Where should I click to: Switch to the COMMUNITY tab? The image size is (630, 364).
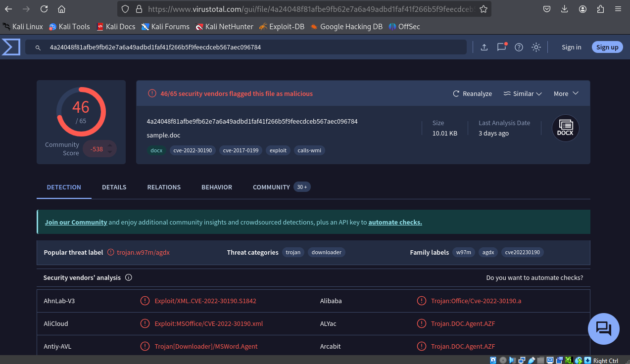pos(271,187)
